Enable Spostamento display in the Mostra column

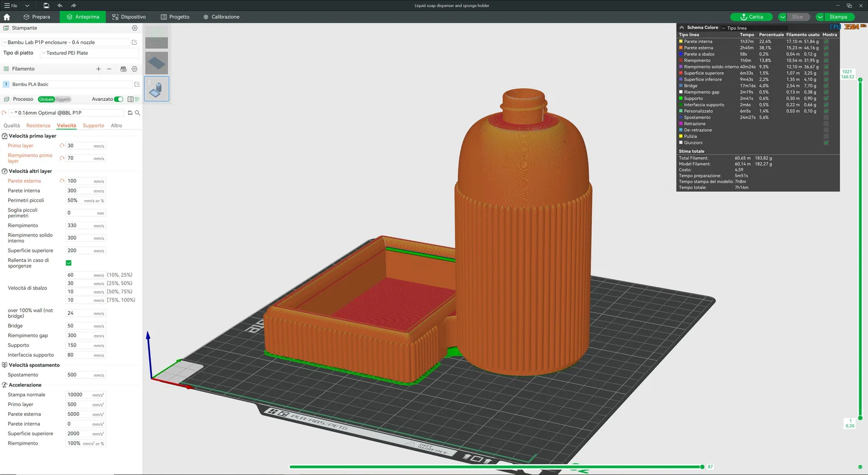click(826, 118)
